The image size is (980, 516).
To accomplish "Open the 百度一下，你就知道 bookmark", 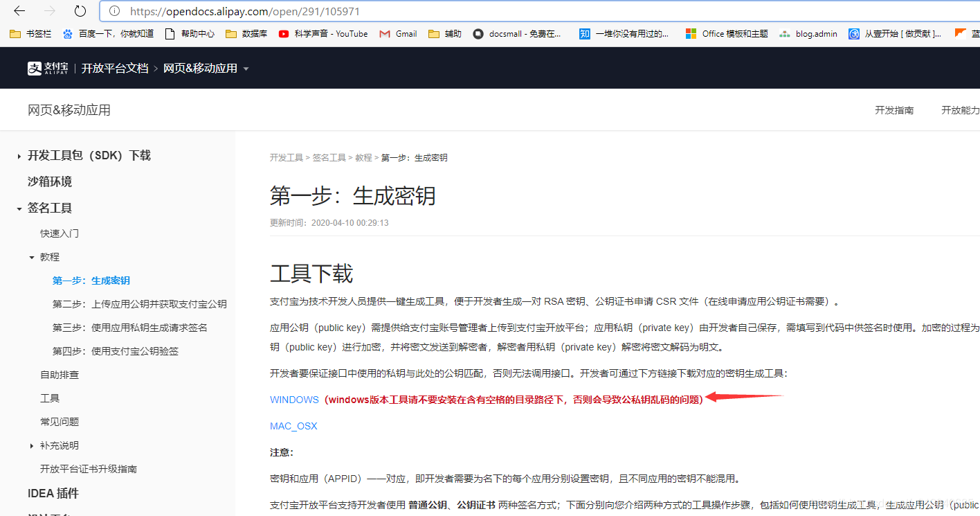I will [x=108, y=33].
